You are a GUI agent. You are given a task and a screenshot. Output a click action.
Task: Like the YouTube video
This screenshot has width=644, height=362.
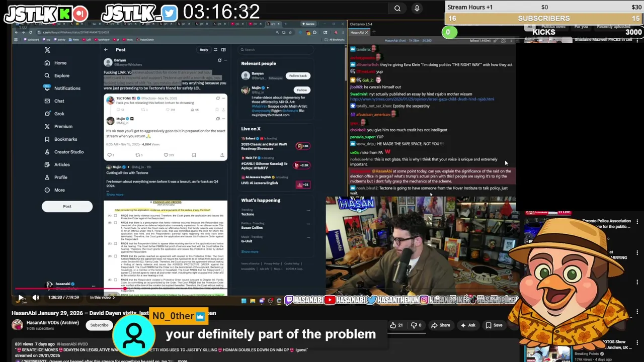pyautogui.click(x=397, y=325)
